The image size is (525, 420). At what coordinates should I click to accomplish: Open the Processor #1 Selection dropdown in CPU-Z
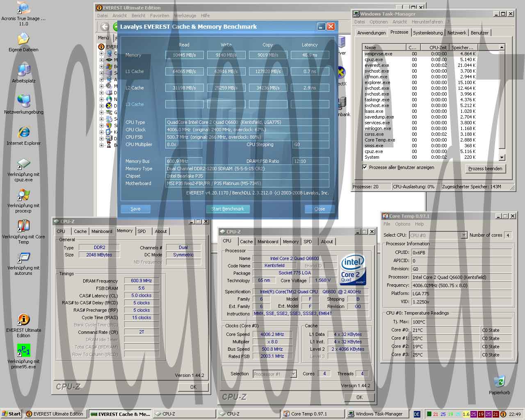point(293,374)
